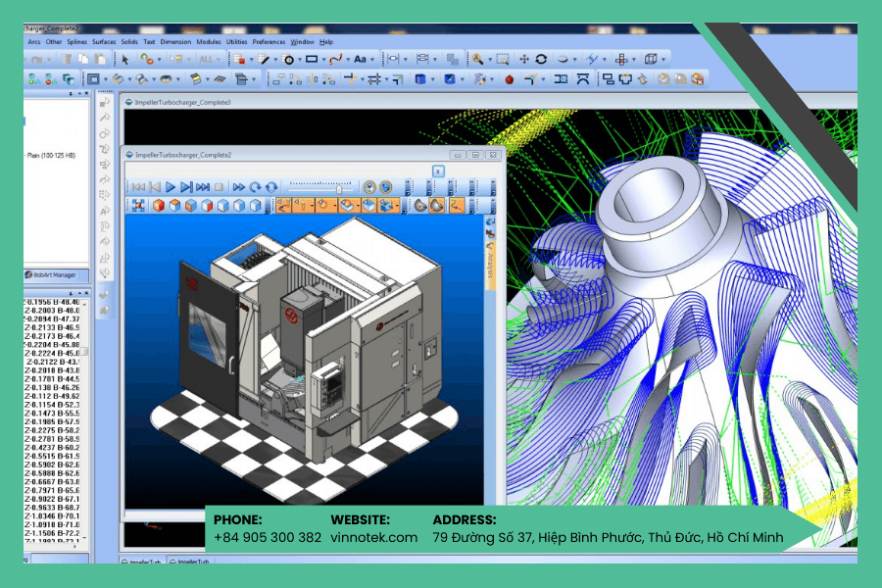This screenshot has width=882, height=588.
Task: Select the fully orange cube view icon
Action: tap(159, 206)
